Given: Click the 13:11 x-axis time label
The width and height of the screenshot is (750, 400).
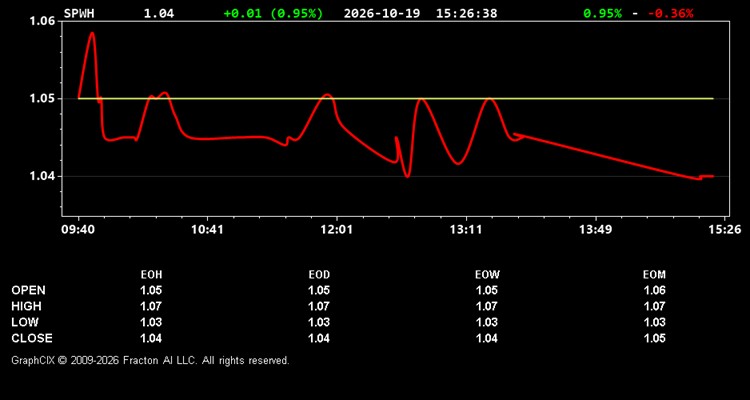Looking at the screenshot, I should [x=466, y=229].
